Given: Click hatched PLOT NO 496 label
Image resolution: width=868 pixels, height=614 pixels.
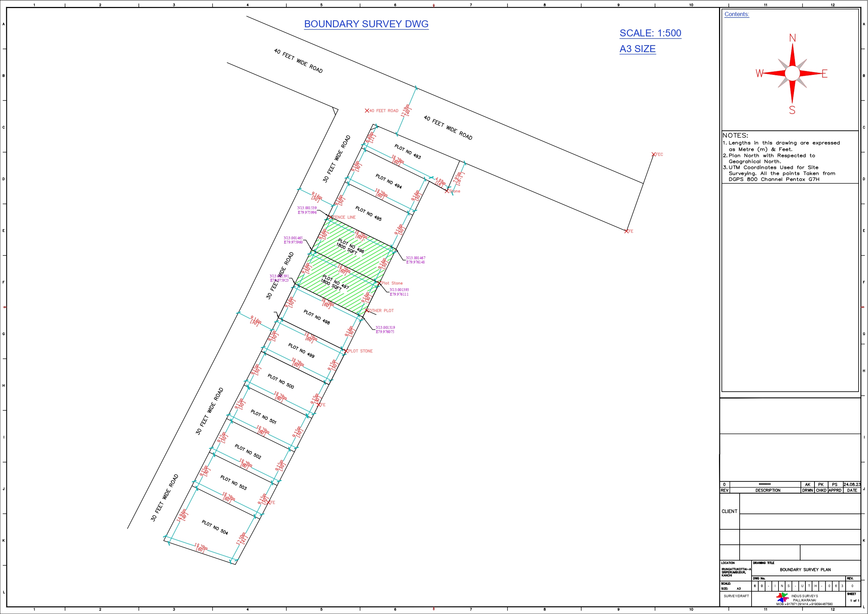Looking at the screenshot, I should [x=351, y=246].
